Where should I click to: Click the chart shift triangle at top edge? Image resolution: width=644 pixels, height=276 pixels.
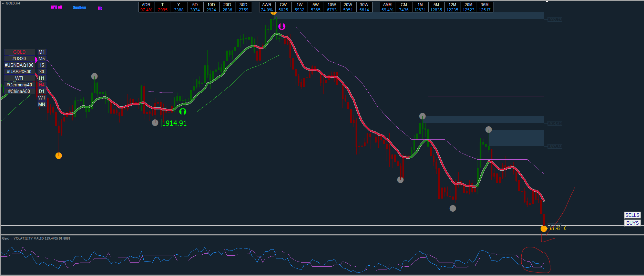547,1
